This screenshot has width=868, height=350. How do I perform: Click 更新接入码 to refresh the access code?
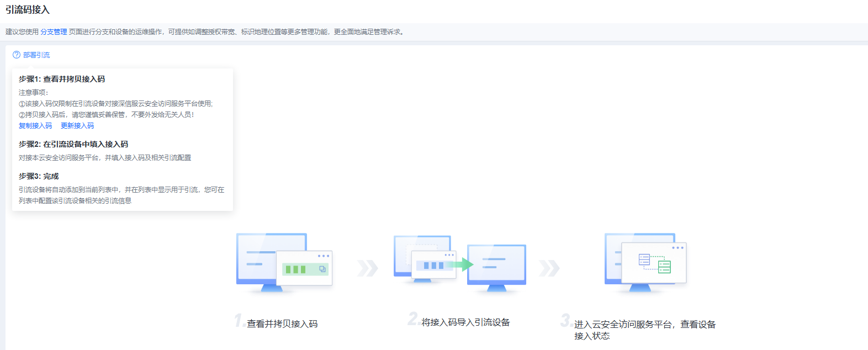(x=77, y=126)
